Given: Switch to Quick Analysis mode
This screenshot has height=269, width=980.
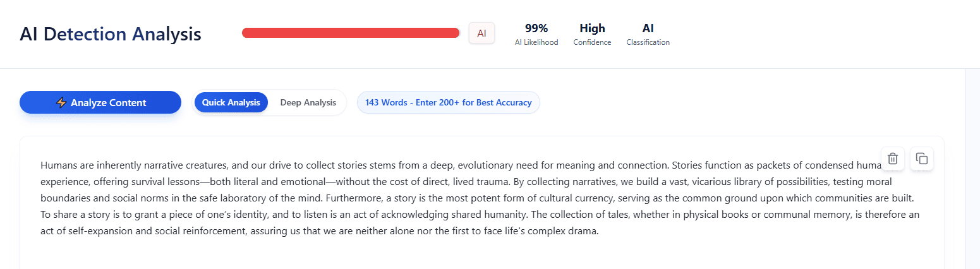Looking at the screenshot, I should click(231, 102).
